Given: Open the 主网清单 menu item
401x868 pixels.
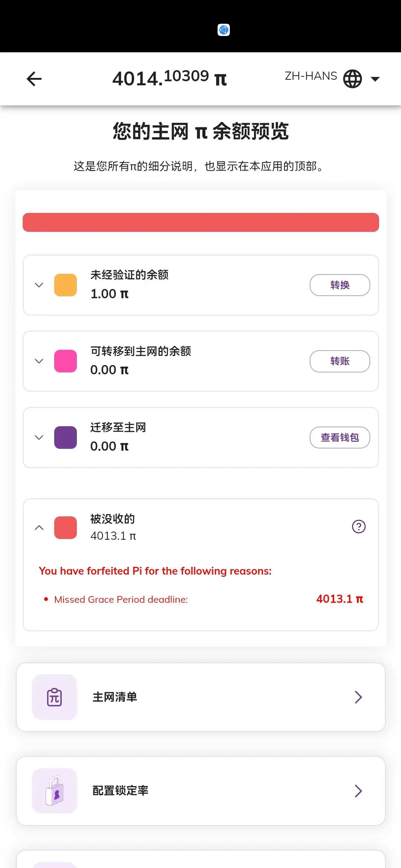Looking at the screenshot, I should (x=201, y=697).
